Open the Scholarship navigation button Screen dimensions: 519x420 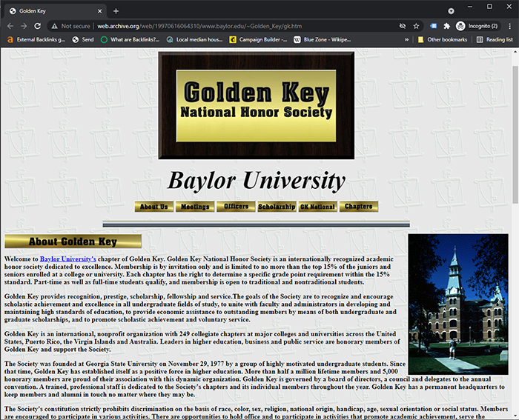tap(277, 207)
